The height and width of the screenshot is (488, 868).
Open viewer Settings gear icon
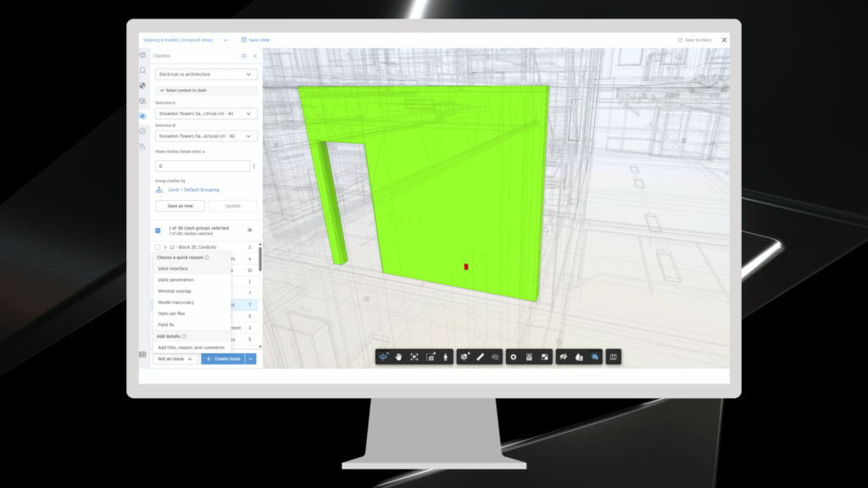pos(513,358)
